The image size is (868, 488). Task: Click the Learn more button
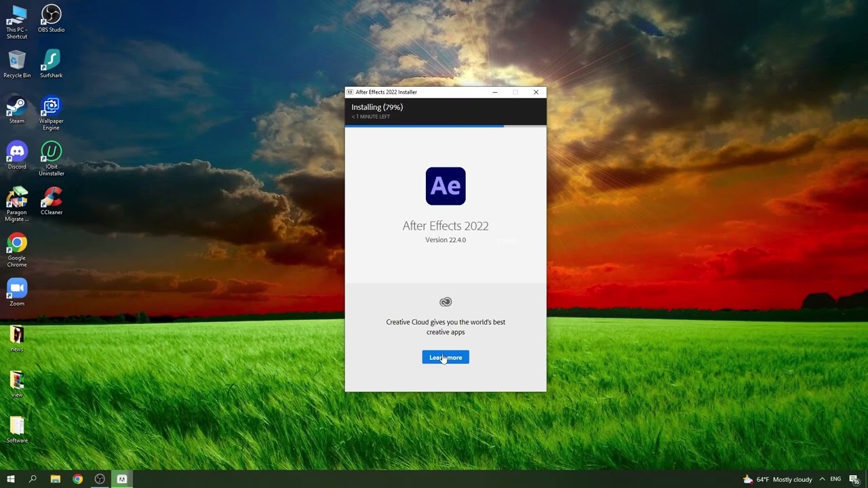pyautogui.click(x=446, y=357)
